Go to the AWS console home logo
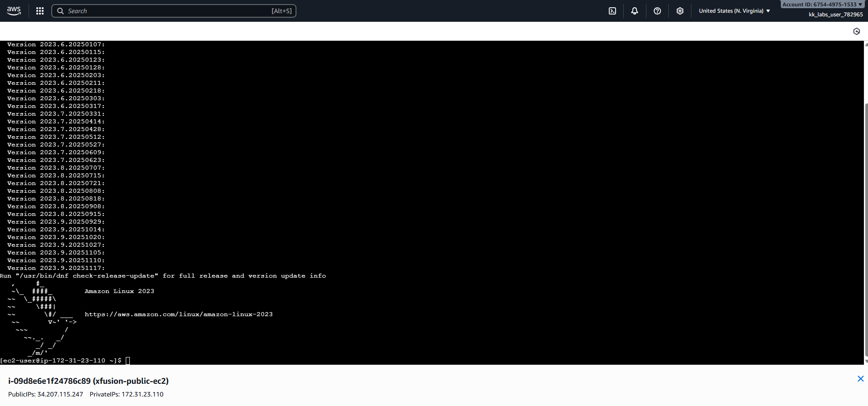 14,11
